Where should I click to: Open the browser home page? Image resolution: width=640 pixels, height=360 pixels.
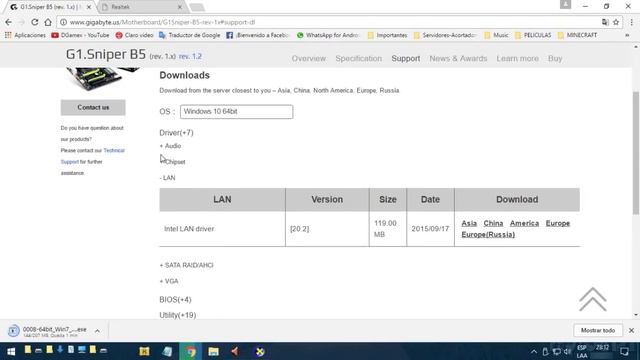click(48, 22)
